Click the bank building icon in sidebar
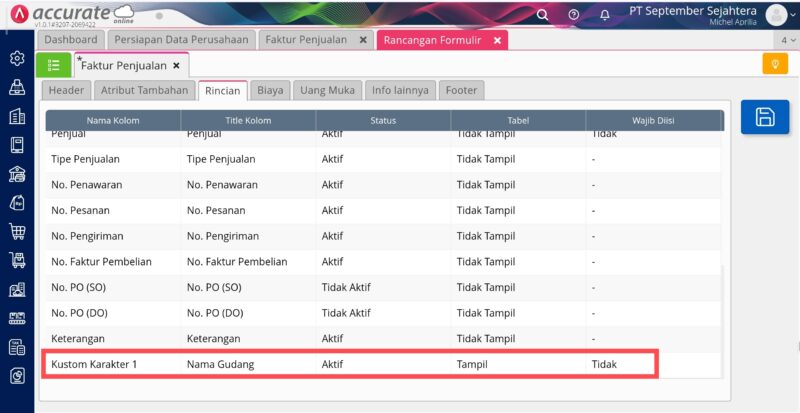The height and width of the screenshot is (413, 800). 17,174
